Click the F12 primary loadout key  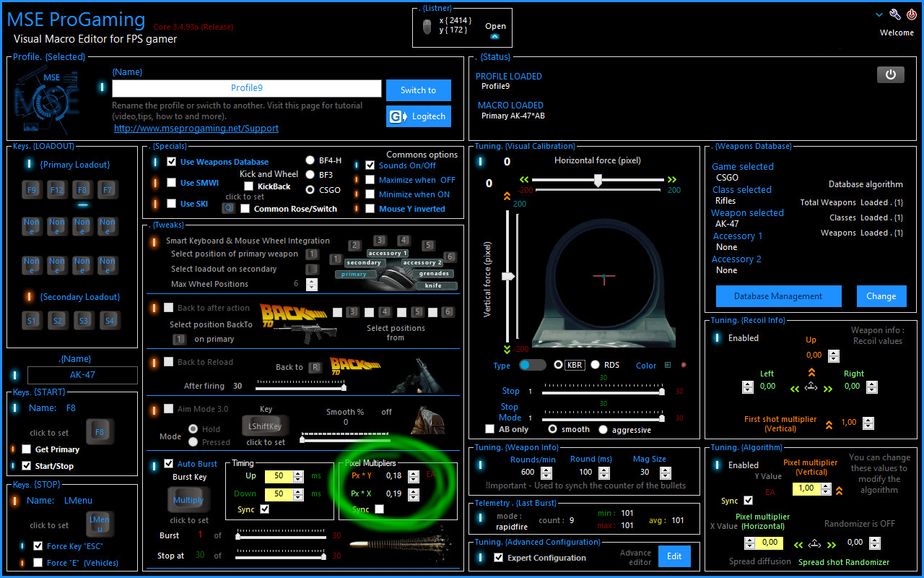57,190
